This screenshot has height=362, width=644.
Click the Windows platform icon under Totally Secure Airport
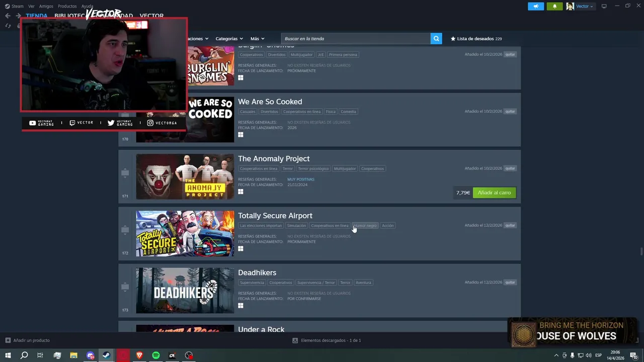pos(240,248)
